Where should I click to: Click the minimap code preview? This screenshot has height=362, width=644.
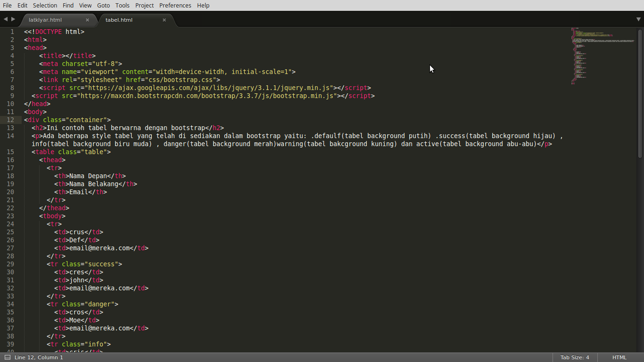599,57
